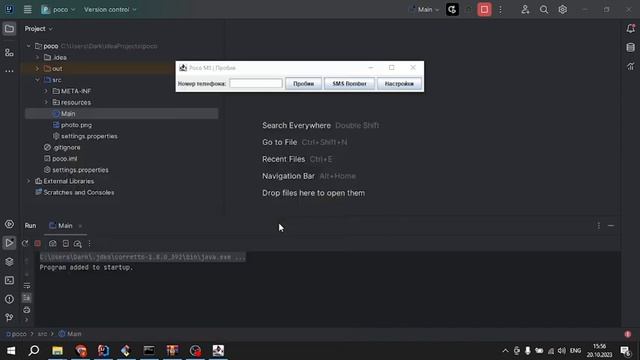
Task: Click the Run panel label
Action: pos(30,226)
